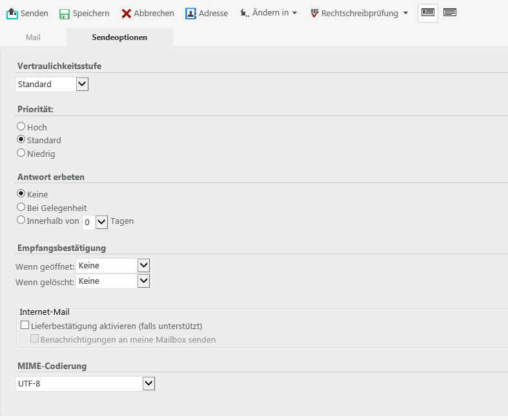Select the plain text lines view icon
The height and width of the screenshot is (420, 508).
pos(450,13)
